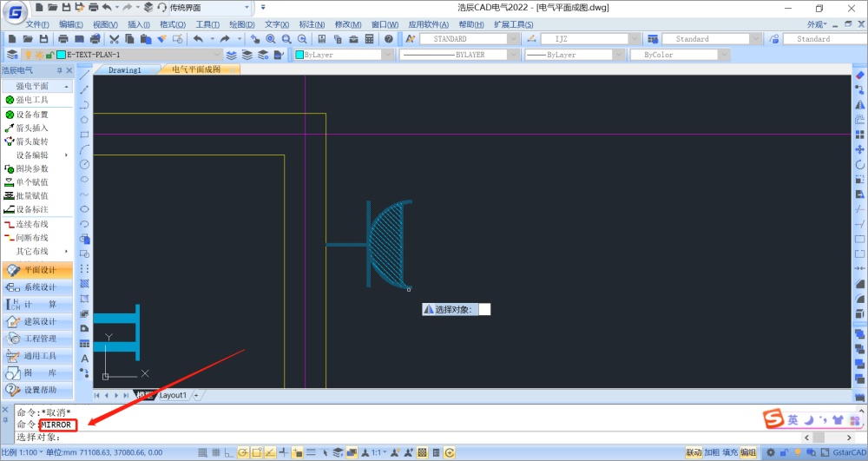Select the Text tool in draw toolbar
The width and height of the screenshot is (868, 461).
coord(84,358)
